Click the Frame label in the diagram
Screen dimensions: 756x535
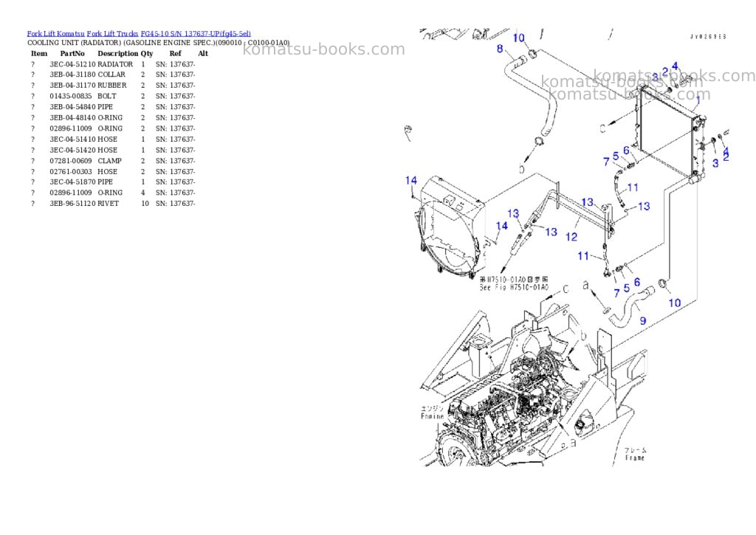pyautogui.click(x=634, y=458)
